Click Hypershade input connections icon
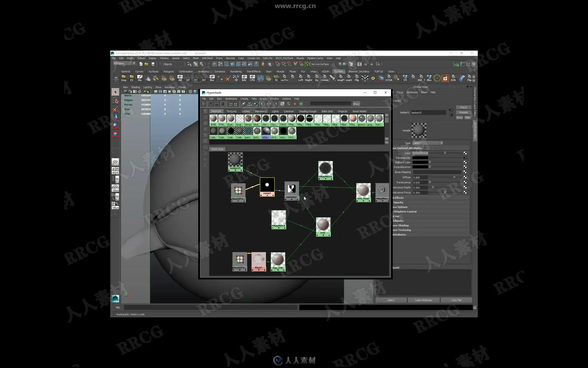The image size is (588, 368). tap(263, 104)
